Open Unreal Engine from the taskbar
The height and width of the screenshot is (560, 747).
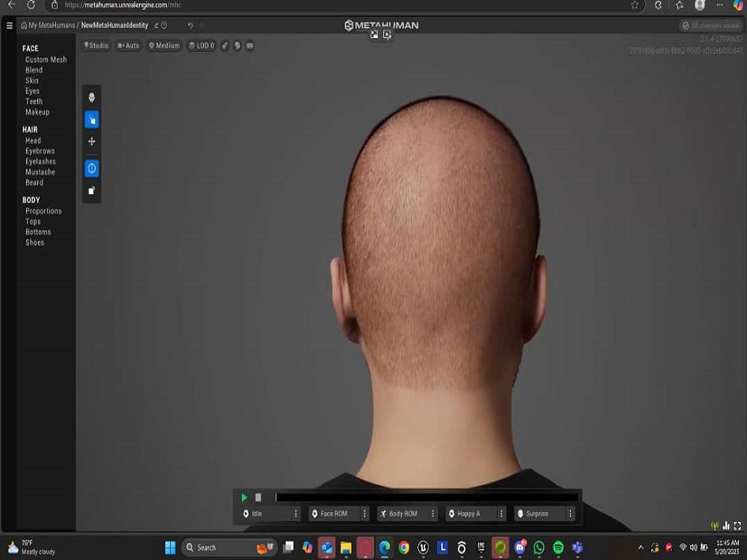[x=423, y=547]
